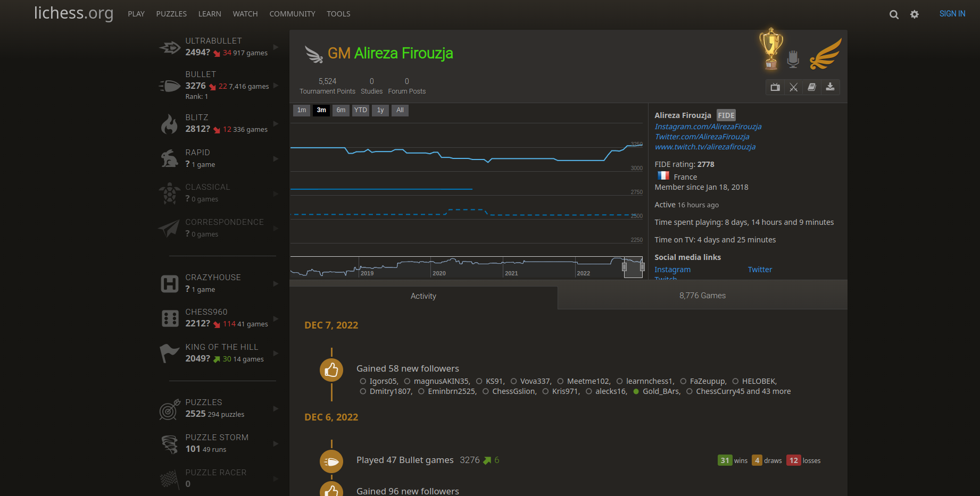Open Instagram.com/AlirezaFirouzja link

pos(708,127)
